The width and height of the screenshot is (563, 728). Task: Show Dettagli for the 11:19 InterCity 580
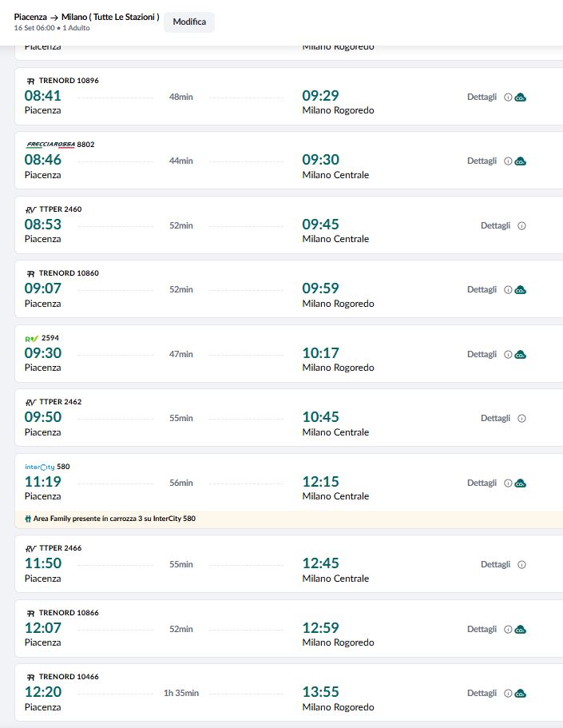pyautogui.click(x=482, y=483)
